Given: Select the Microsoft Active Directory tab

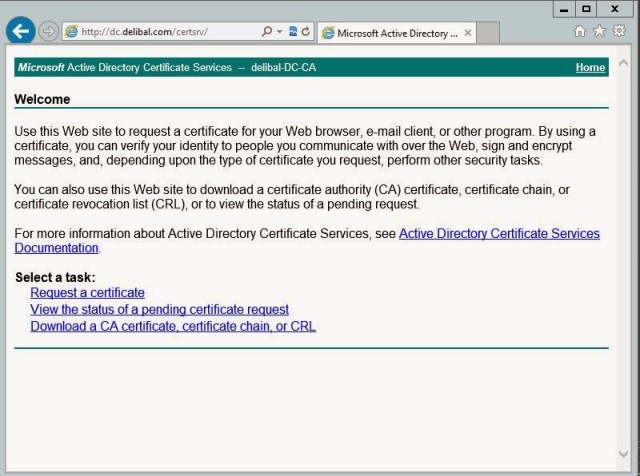Looking at the screenshot, I should [x=390, y=32].
